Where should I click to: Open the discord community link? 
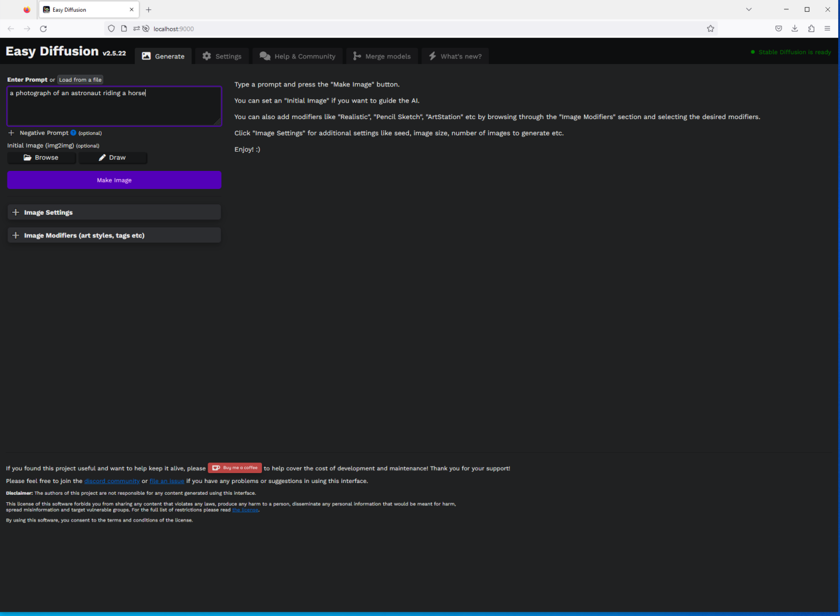[x=112, y=481]
